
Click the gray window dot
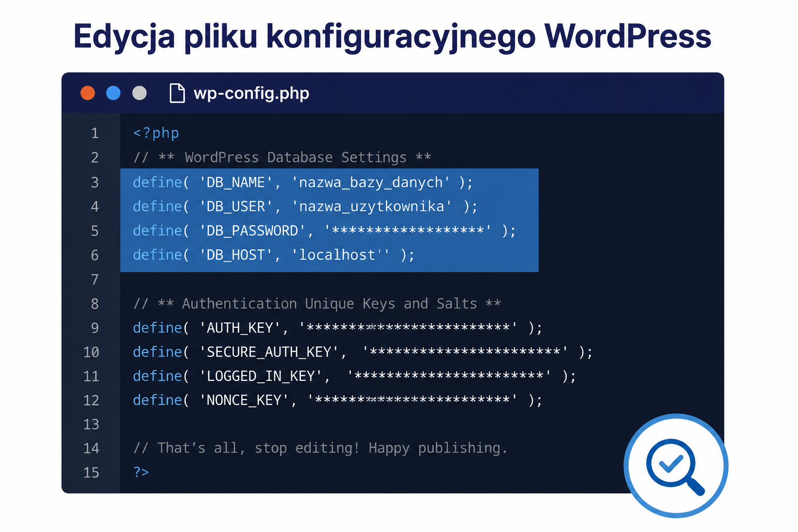pyautogui.click(x=139, y=93)
